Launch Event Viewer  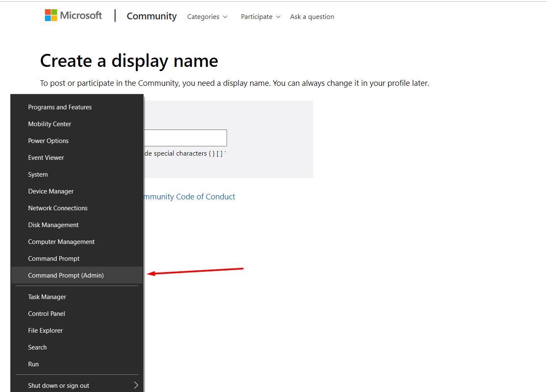coord(46,157)
